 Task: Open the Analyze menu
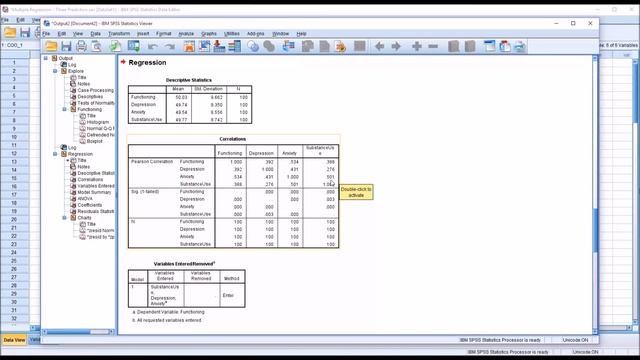click(x=186, y=33)
